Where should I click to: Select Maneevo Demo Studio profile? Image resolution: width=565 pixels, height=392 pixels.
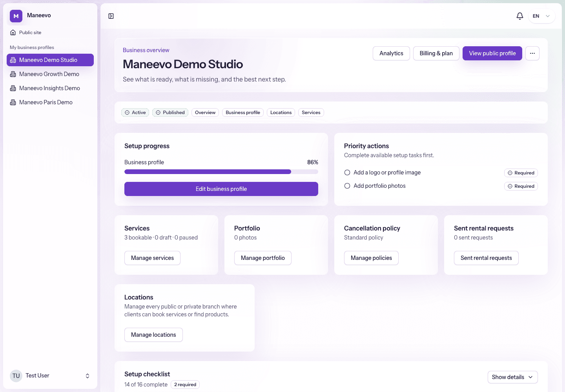(x=50, y=60)
